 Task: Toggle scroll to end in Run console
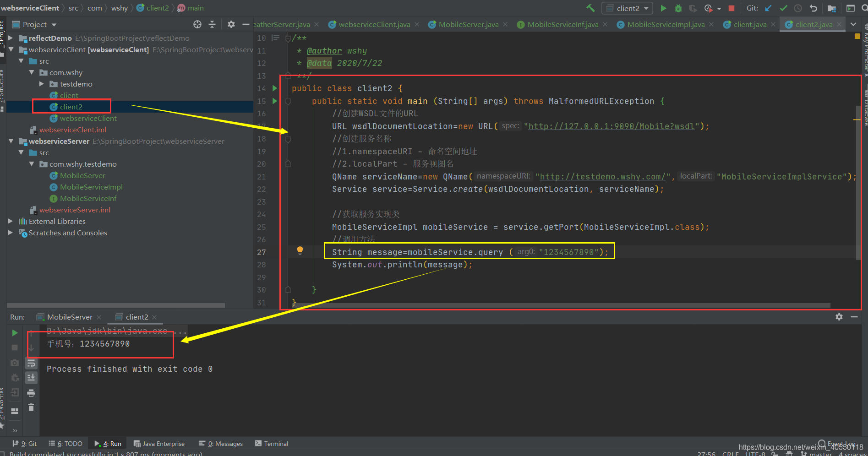31,378
